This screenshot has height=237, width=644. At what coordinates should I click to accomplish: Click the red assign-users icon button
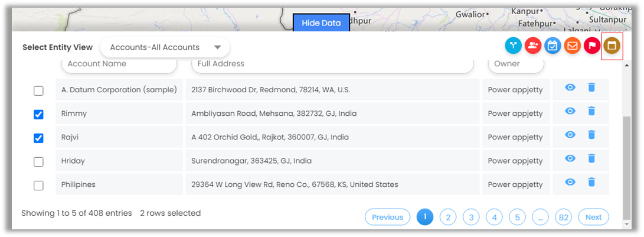coord(533,46)
